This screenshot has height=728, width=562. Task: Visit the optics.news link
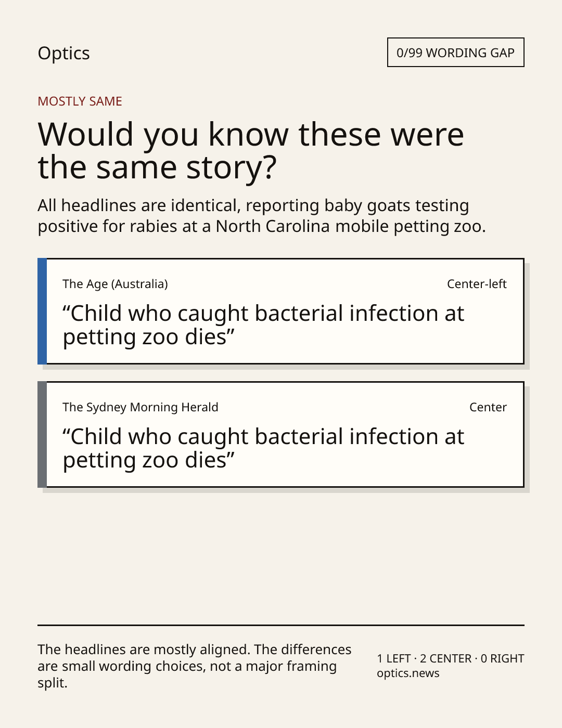click(x=408, y=673)
